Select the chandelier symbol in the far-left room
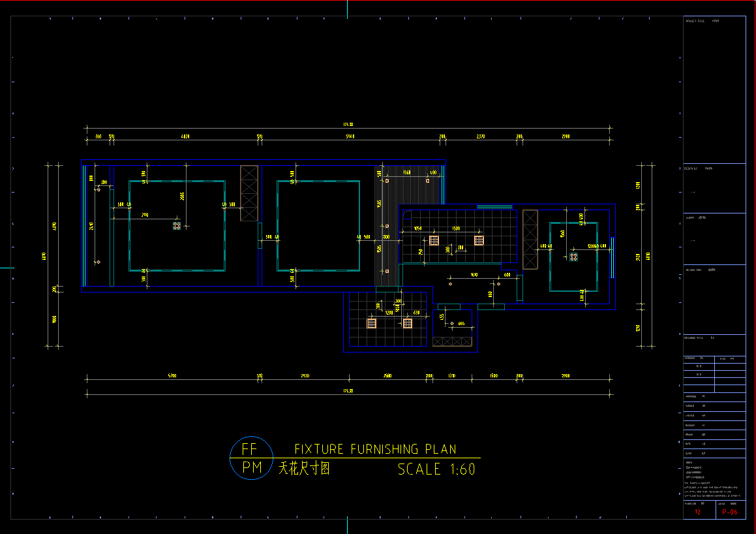The height and width of the screenshot is (534, 756). pyautogui.click(x=176, y=225)
